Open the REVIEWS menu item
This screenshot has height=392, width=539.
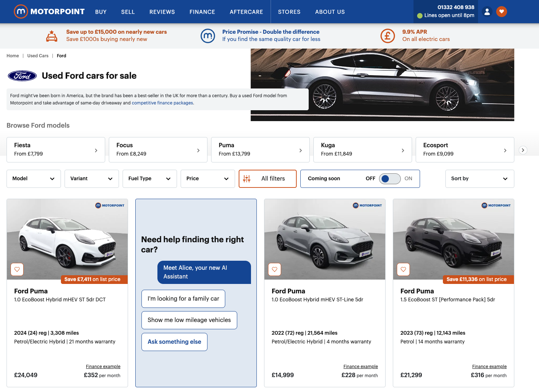162,12
